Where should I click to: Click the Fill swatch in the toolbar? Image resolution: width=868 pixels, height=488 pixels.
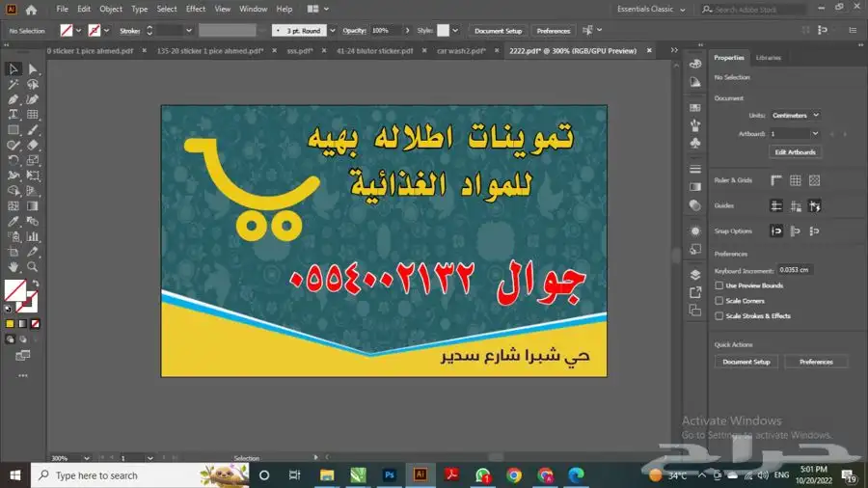point(14,290)
